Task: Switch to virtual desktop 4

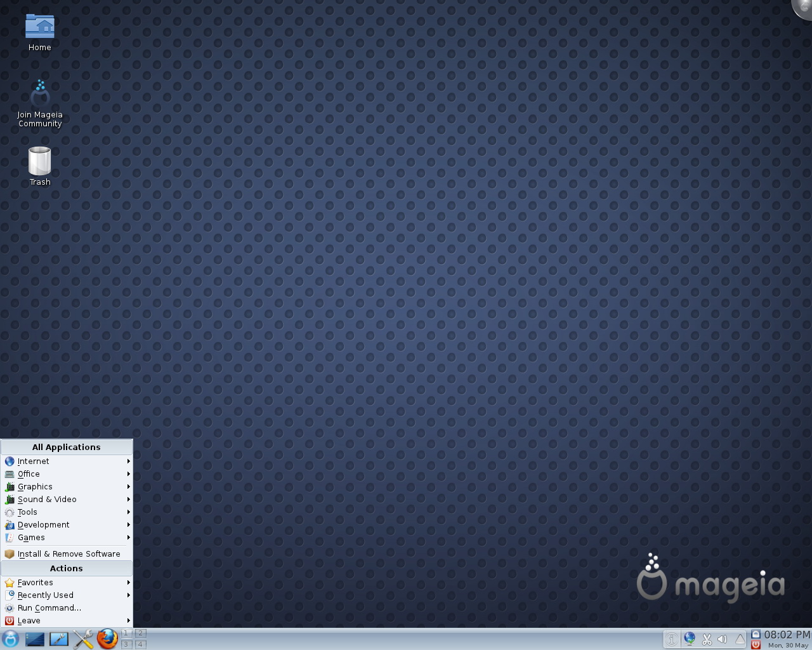Action: pyautogui.click(x=140, y=644)
